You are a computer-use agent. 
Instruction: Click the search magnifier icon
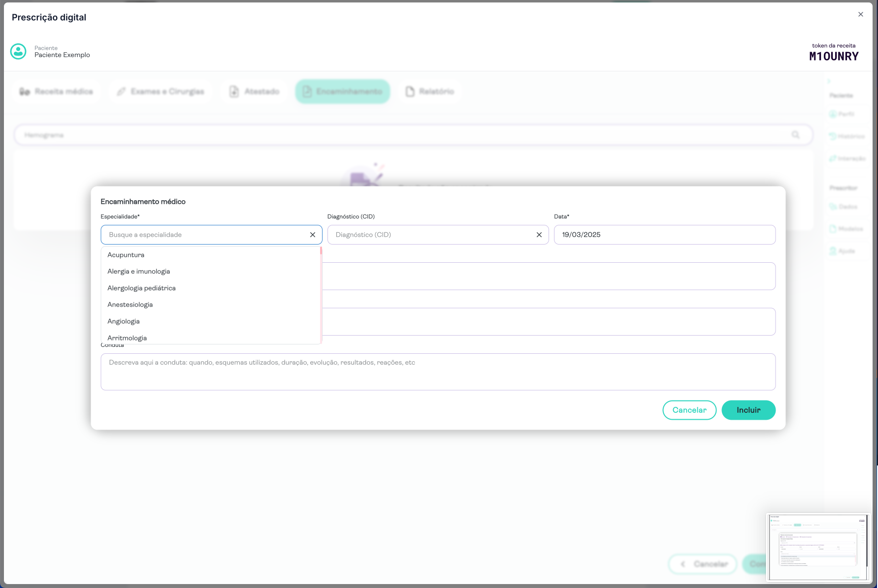[x=795, y=135]
